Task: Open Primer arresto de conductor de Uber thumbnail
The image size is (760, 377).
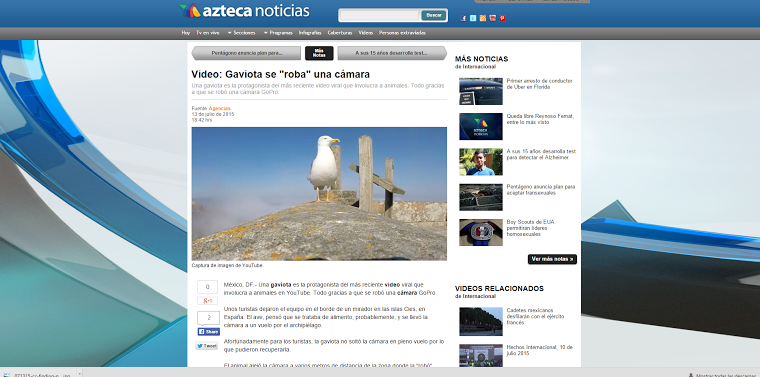Action: [481, 91]
